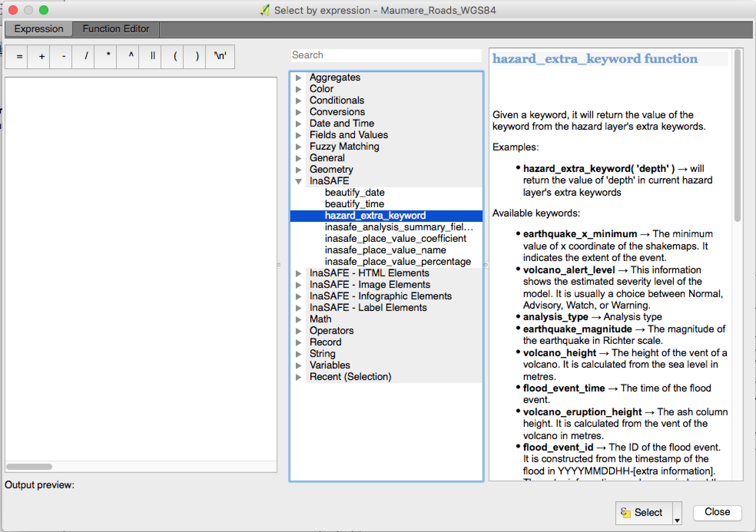
Task: Switch to the Expression tab
Action: coord(38,29)
